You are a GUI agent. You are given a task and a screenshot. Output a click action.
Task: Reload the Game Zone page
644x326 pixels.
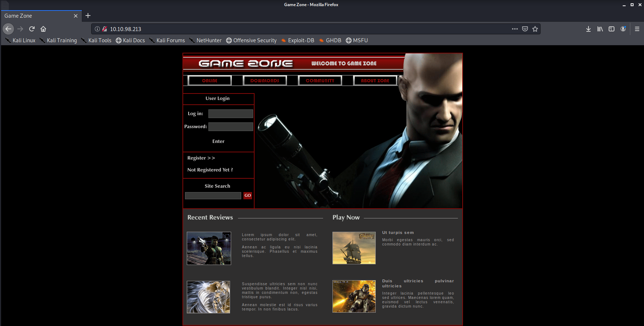32,29
